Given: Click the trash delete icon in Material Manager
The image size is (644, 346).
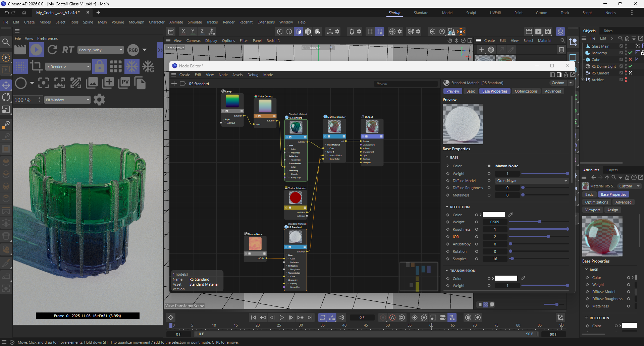Looking at the screenshot, I should (561, 50).
